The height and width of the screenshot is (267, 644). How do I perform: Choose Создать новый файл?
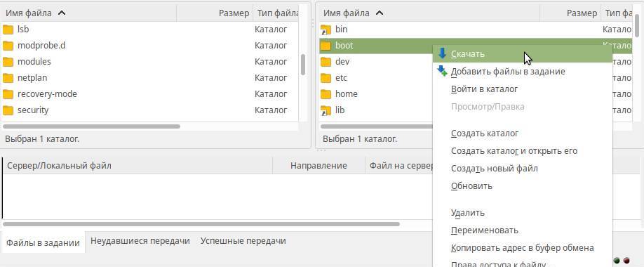click(x=523, y=168)
